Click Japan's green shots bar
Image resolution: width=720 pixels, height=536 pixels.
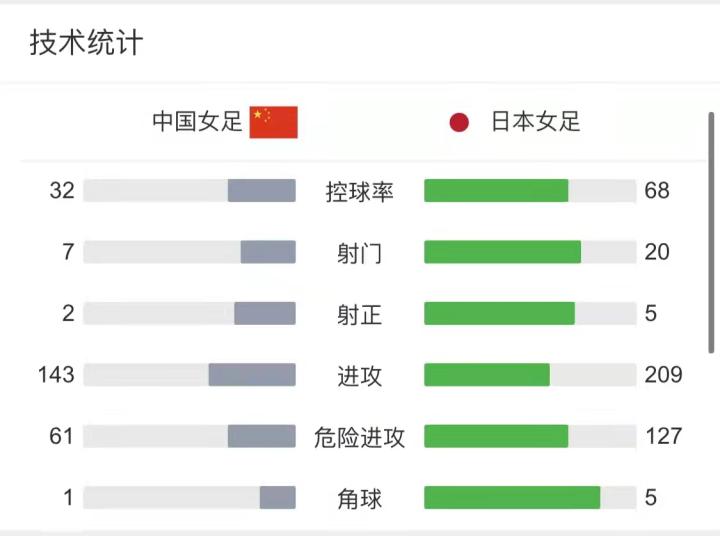coord(502,252)
